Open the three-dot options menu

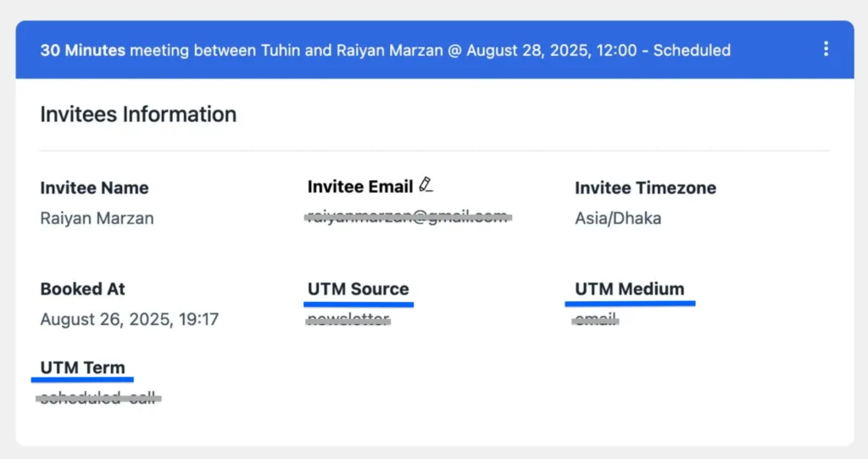point(826,48)
